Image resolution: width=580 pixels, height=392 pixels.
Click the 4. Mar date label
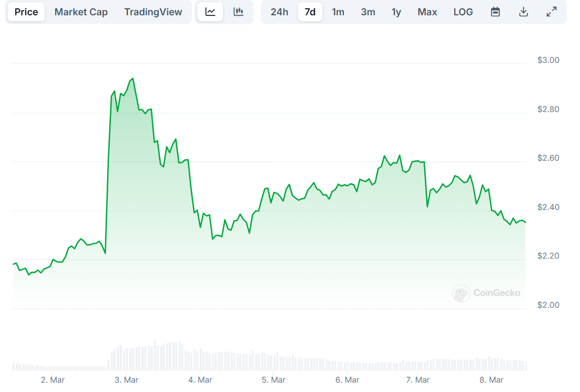pyautogui.click(x=200, y=380)
